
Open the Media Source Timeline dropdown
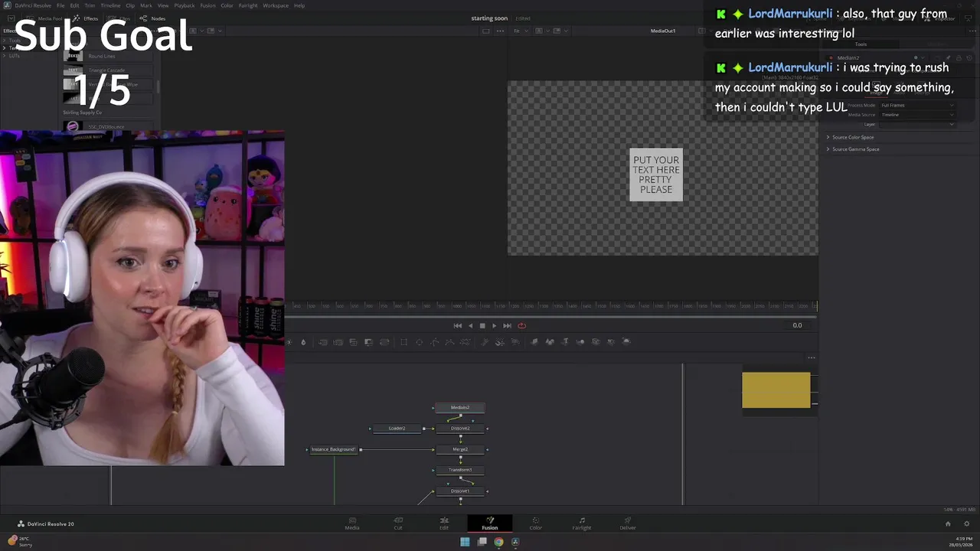(x=917, y=115)
